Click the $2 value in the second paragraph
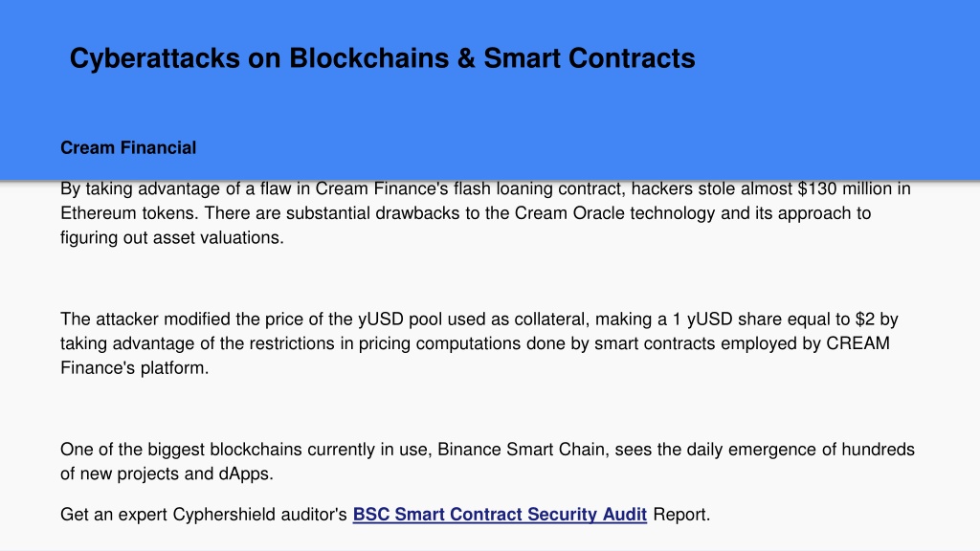This screenshot has width=980, height=551. click(x=865, y=320)
